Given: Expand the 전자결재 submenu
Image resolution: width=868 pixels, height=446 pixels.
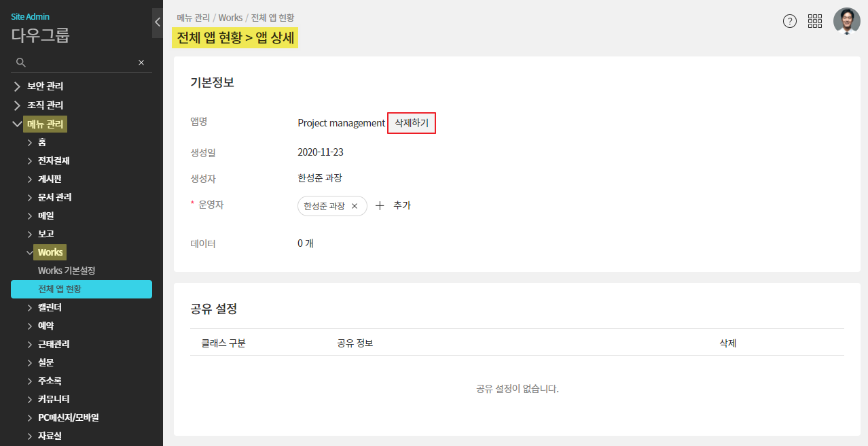Looking at the screenshot, I should pos(30,161).
